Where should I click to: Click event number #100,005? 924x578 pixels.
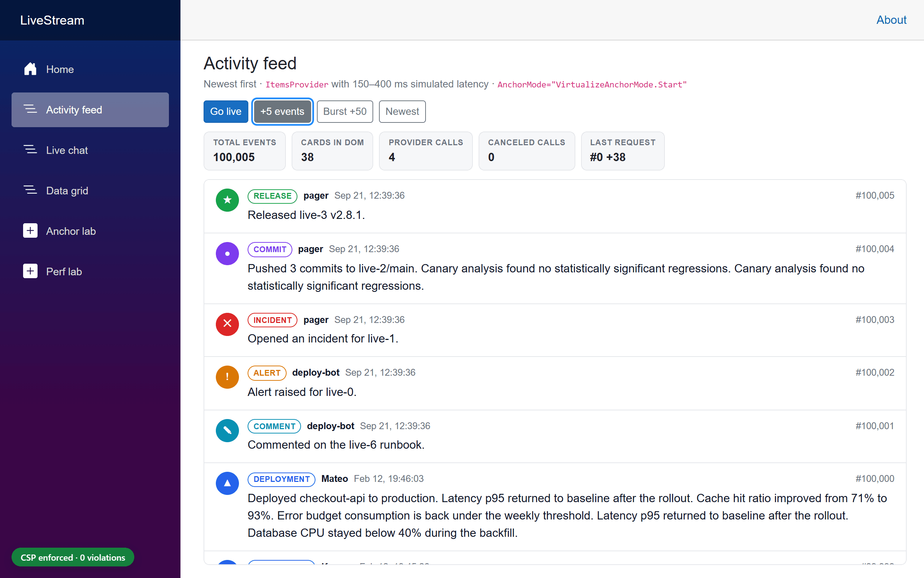point(875,196)
